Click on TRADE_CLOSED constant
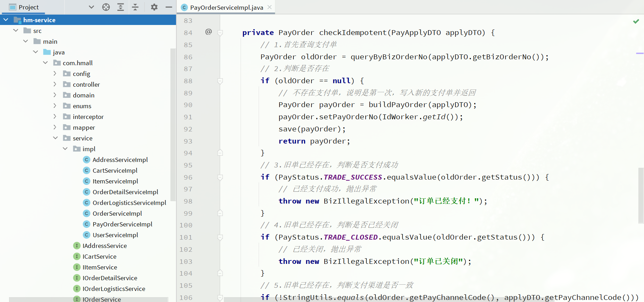Screen dimensions: 644x302 tap(351, 237)
